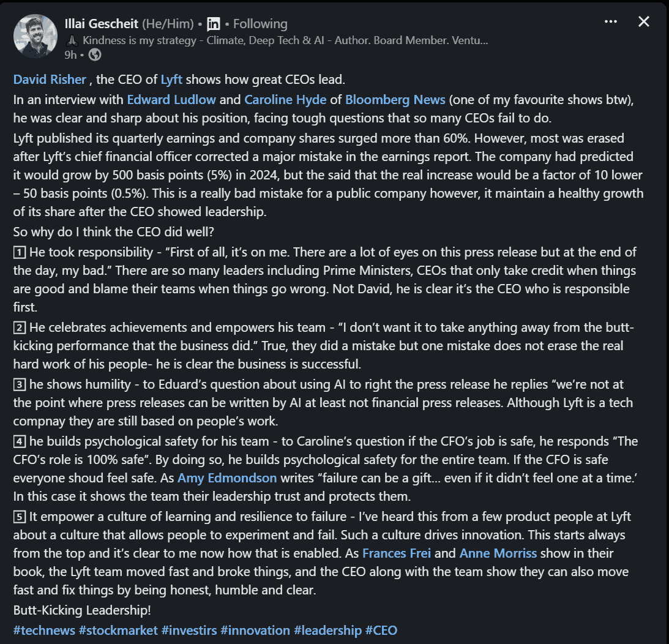View Anne Morriss's profile link

pos(498,553)
